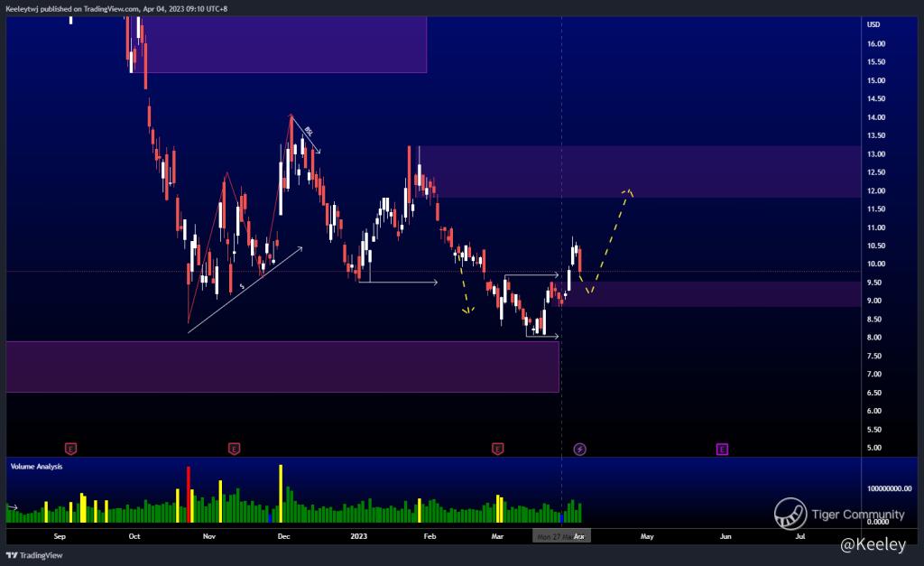Click the Jul label on time axis

tap(800, 536)
